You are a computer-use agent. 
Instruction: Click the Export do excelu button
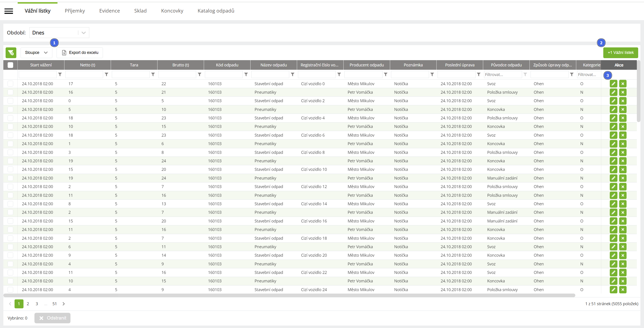(80, 53)
